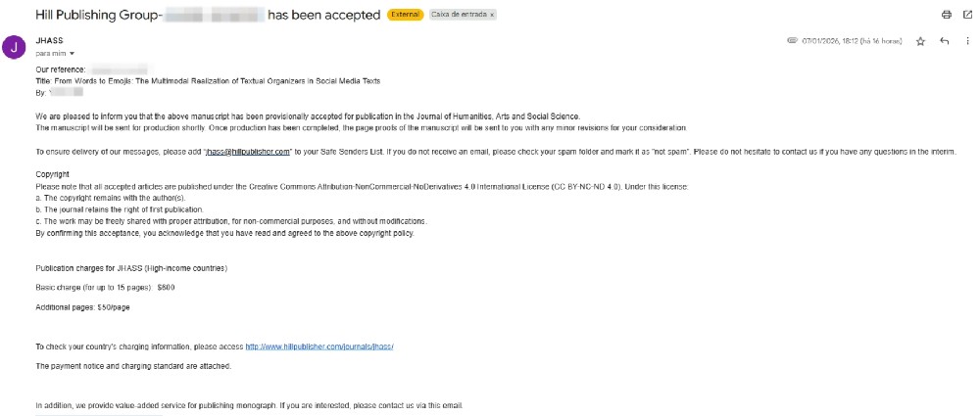Viewport: 980px width, 416px height.
Task: Click the yellow External tag
Action: 406,16
